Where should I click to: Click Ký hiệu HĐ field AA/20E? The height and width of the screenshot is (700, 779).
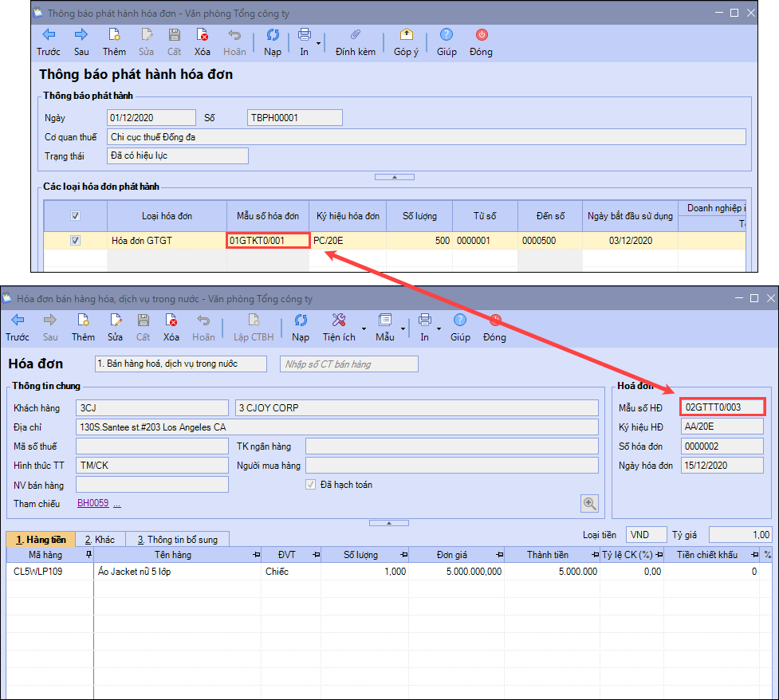[722, 427]
